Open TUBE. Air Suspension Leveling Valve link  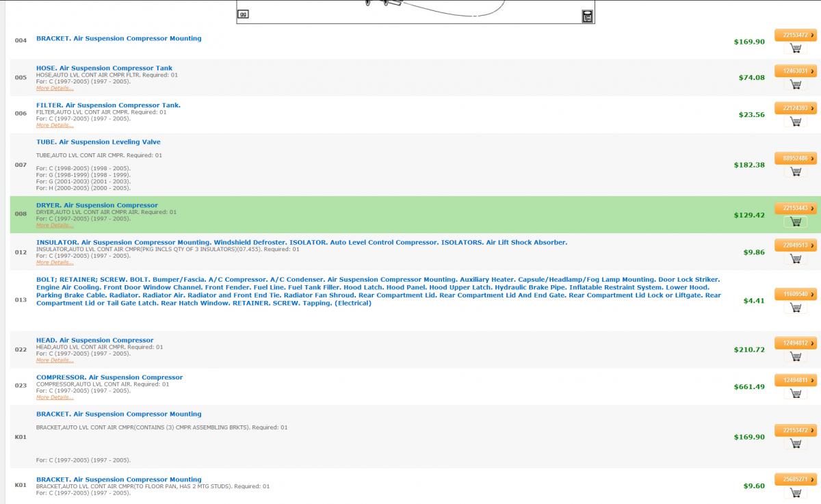click(x=99, y=142)
